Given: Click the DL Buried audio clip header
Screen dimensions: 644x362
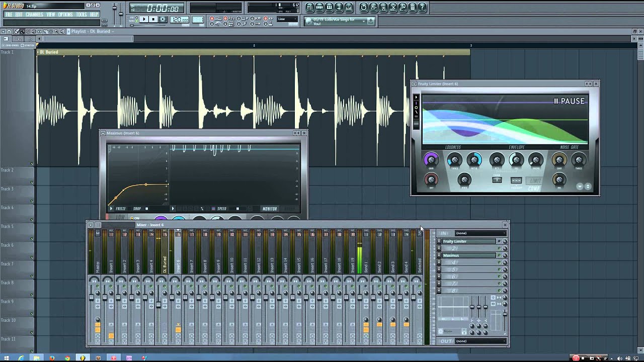Looking at the screenshot, I should pos(253,52).
